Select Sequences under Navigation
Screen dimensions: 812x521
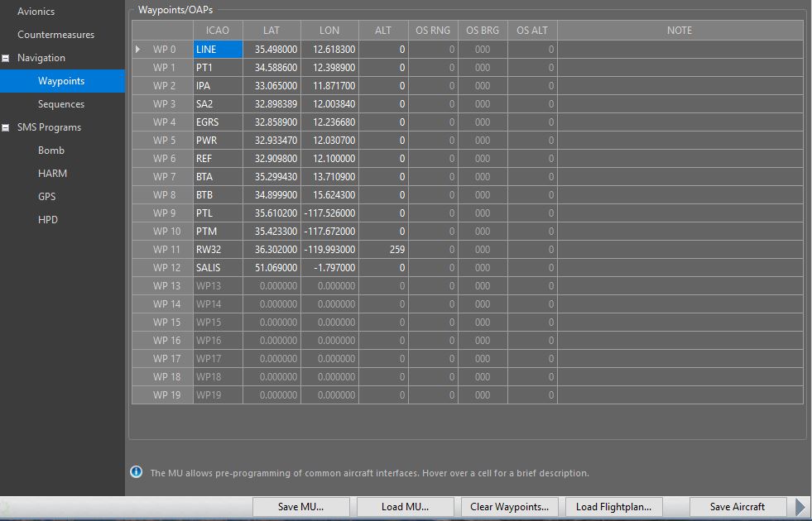60,104
